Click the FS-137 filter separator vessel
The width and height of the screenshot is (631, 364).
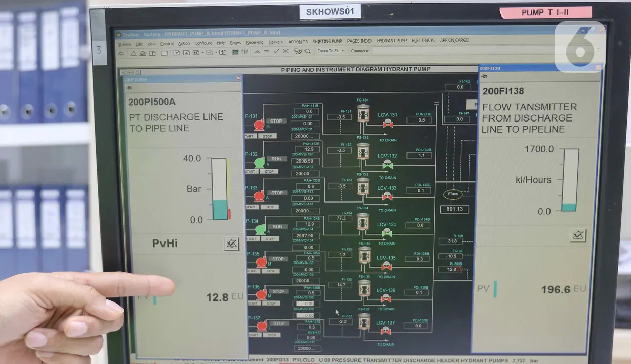point(364,322)
